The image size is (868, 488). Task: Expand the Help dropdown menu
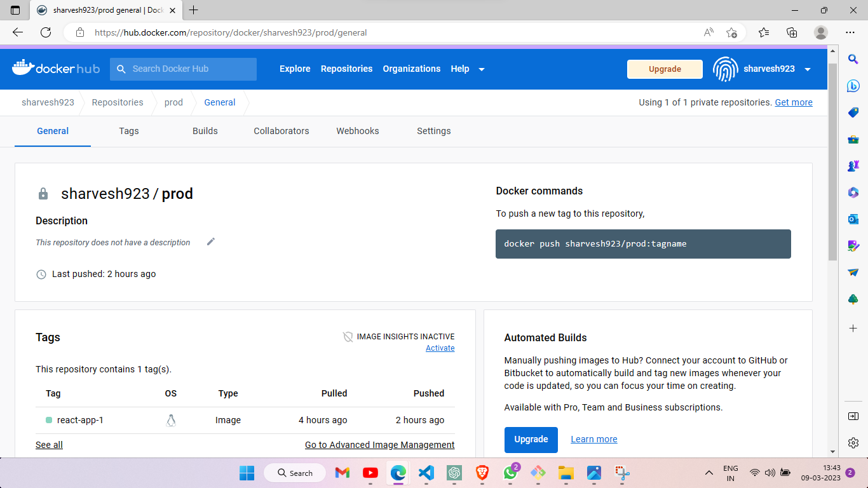tap(467, 69)
